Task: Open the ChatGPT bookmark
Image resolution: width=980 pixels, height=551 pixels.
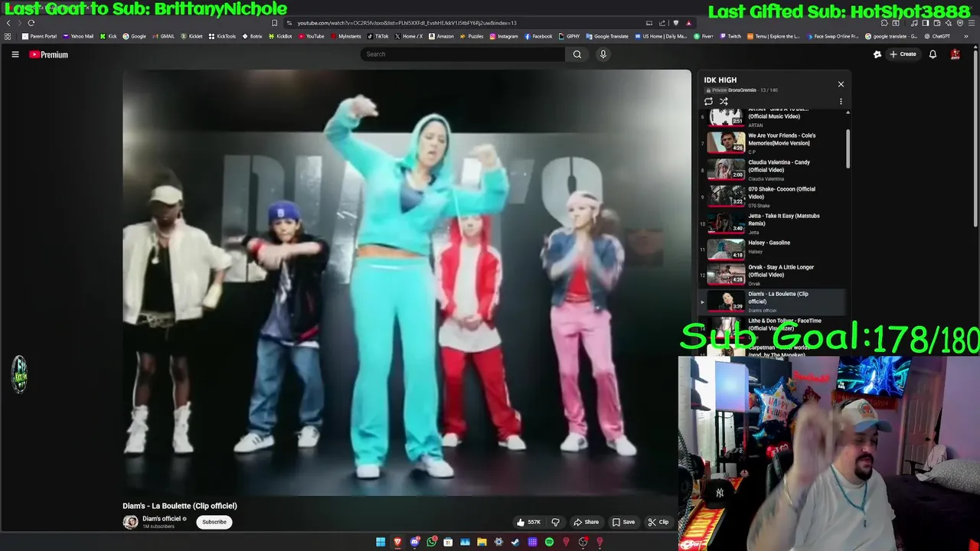Action: click(x=936, y=36)
